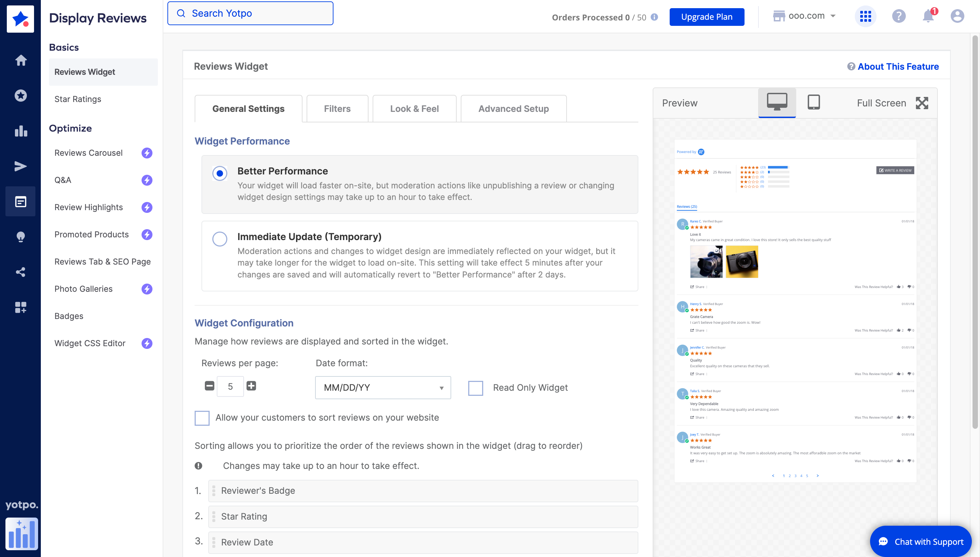The height and width of the screenshot is (557, 980).
Task: Click the Upgrade Plan button
Action: (707, 17)
